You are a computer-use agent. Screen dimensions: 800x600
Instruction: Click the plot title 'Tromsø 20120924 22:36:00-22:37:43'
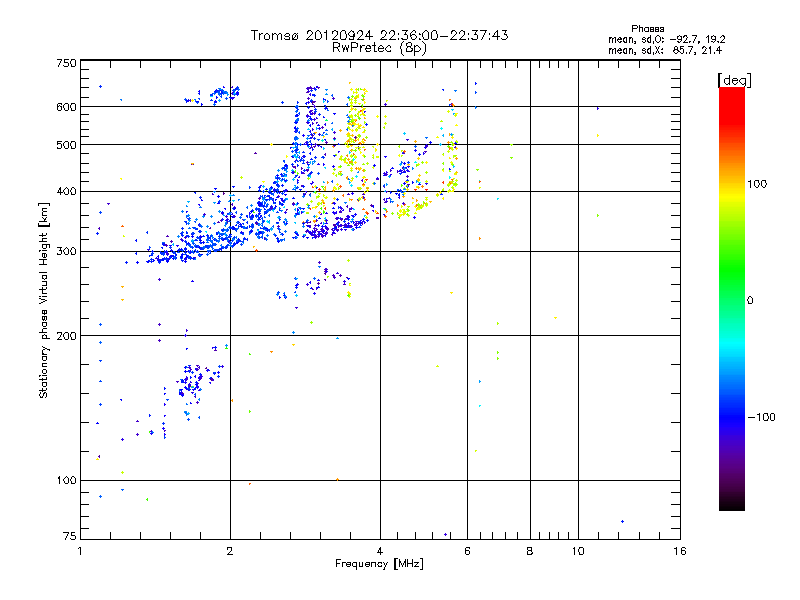(379, 35)
